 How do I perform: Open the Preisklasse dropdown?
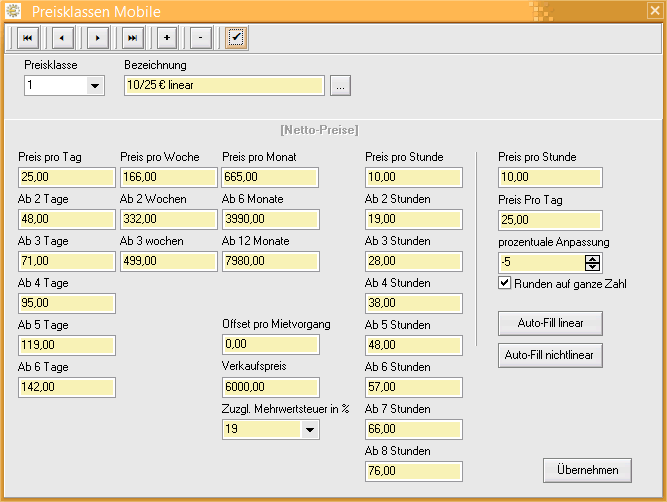click(x=95, y=86)
